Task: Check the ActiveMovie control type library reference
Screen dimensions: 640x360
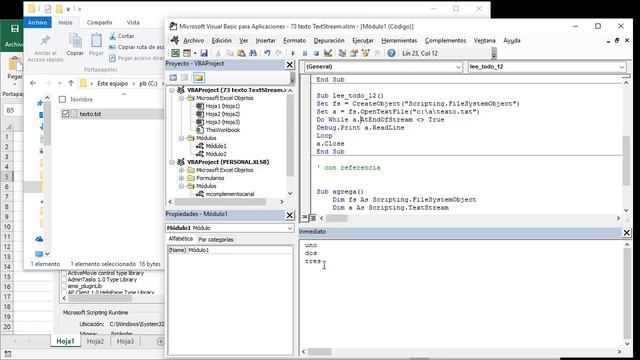Action: (x=64, y=273)
